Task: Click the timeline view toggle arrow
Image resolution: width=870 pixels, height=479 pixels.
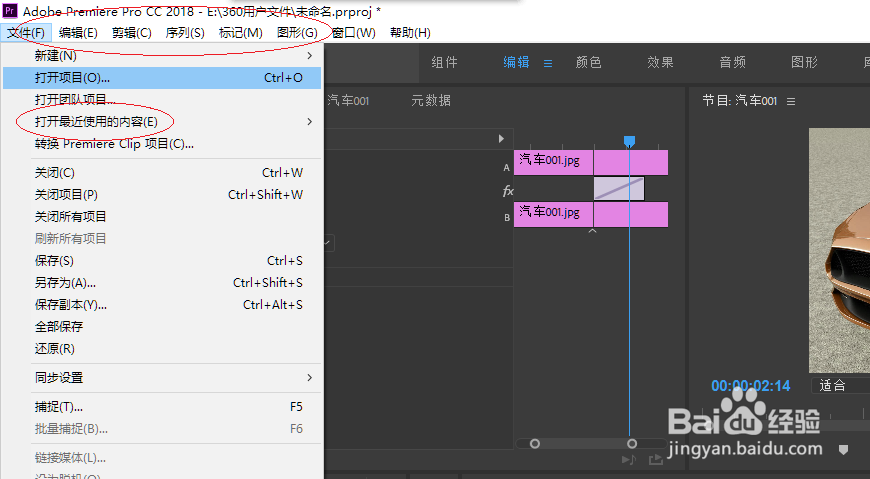Action: pyautogui.click(x=501, y=139)
